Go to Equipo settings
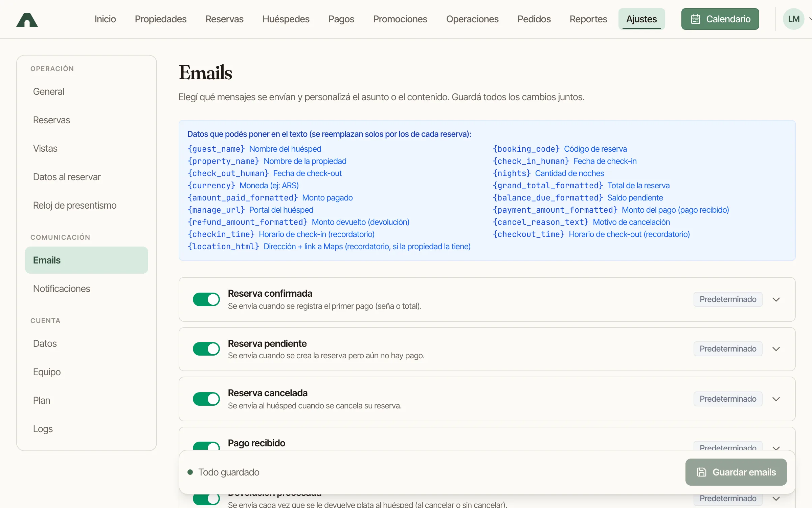Screen dimensions: 812x508 [87, 372]
